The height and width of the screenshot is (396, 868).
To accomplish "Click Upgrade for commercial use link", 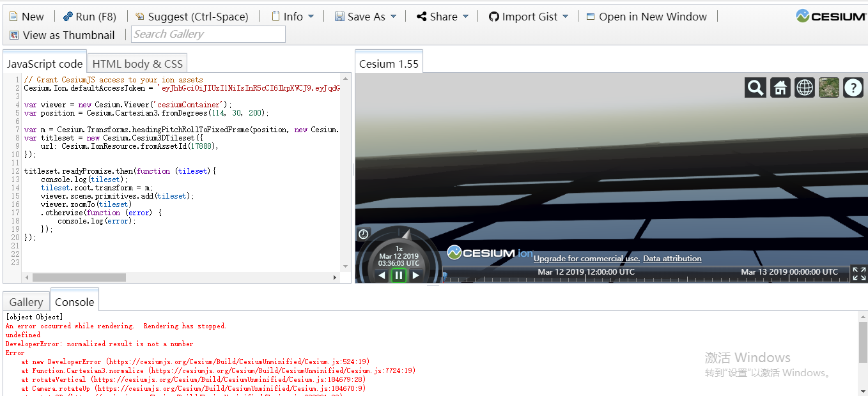I will point(587,259).
